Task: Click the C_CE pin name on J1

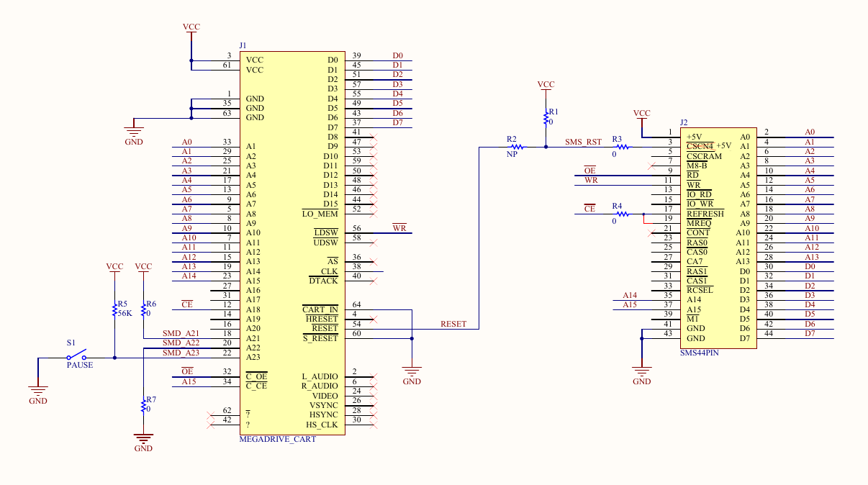Action: click(256, 386)
